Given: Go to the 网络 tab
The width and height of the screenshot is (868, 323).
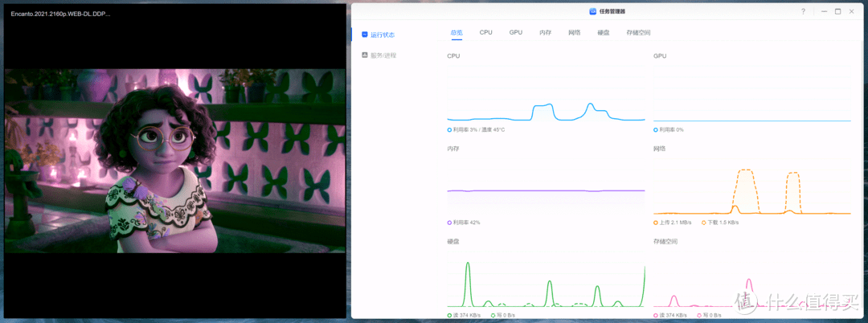Looking at the screenshot, I should pos(575,33).
